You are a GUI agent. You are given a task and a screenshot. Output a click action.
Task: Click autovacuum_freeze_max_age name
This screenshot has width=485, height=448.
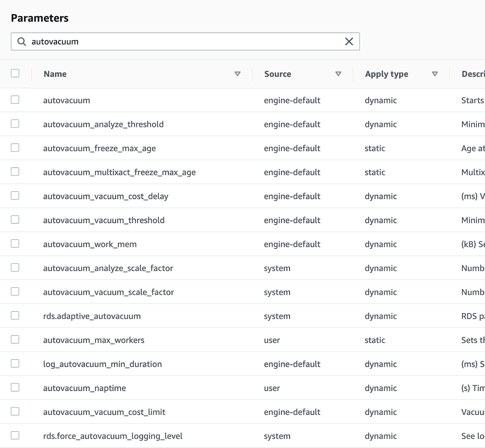[x=99, y=149]
